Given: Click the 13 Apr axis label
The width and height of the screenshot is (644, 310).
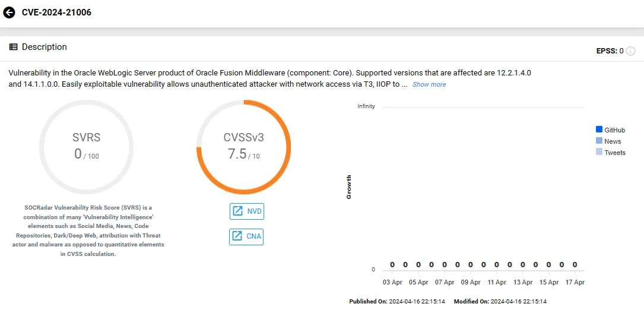Looking at the screenshot, I should click(522, 283).
